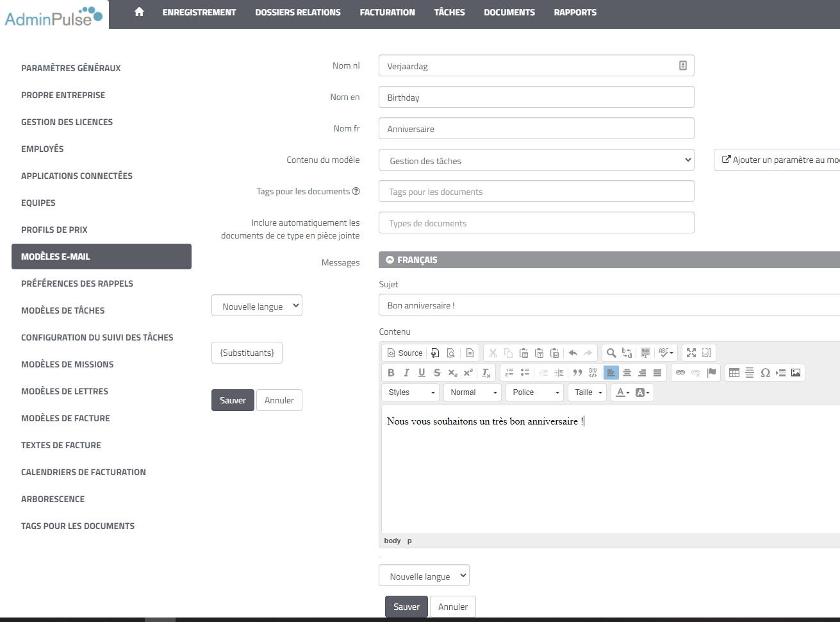The image size is (840, 622).
Task: Toggle underline formatting
Action: (x=422, y=373)
